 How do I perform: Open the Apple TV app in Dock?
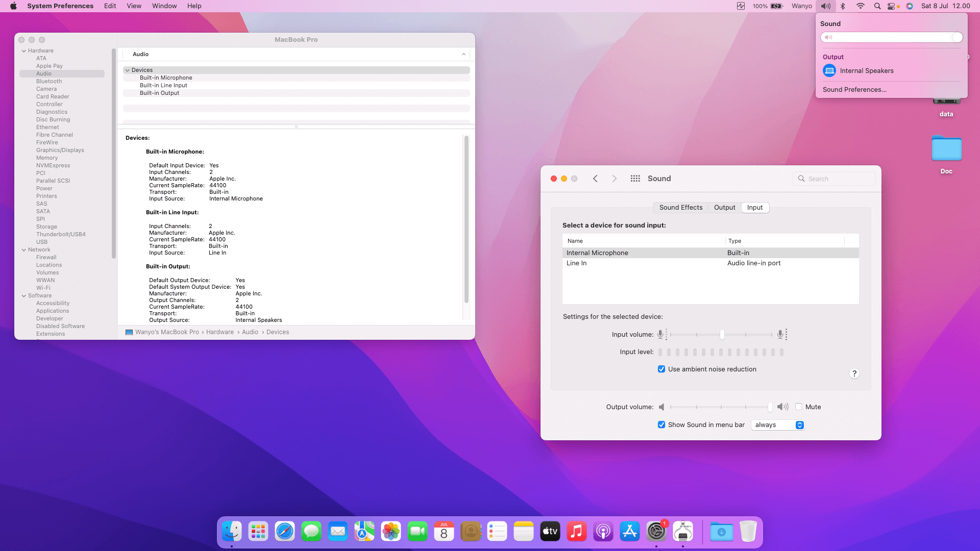click(550, 532)
